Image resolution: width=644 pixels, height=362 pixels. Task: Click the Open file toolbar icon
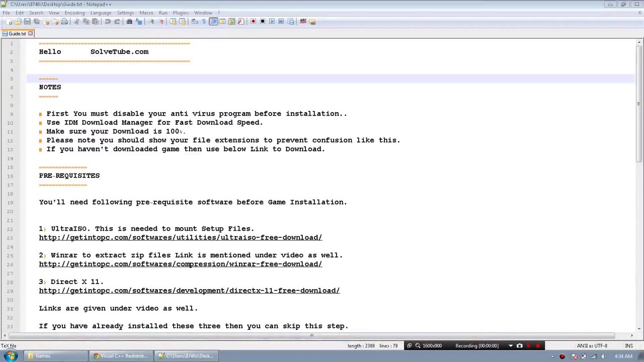click(x=18, y=22)
